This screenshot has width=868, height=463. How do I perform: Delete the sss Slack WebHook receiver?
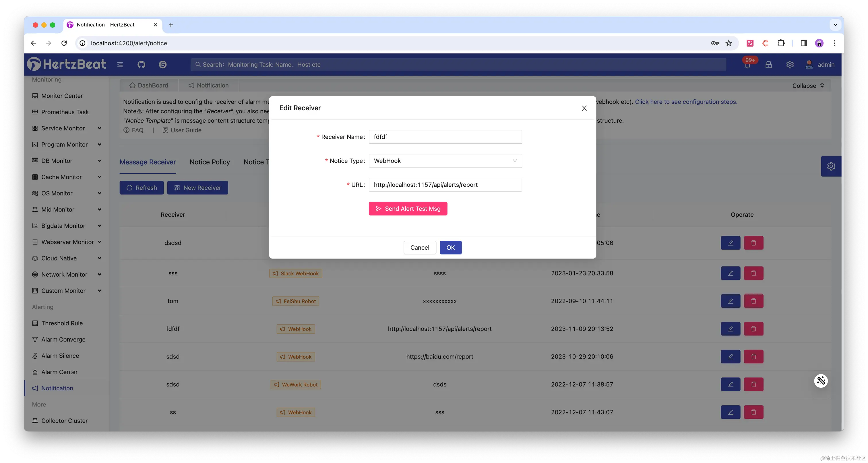click(753, 273)
